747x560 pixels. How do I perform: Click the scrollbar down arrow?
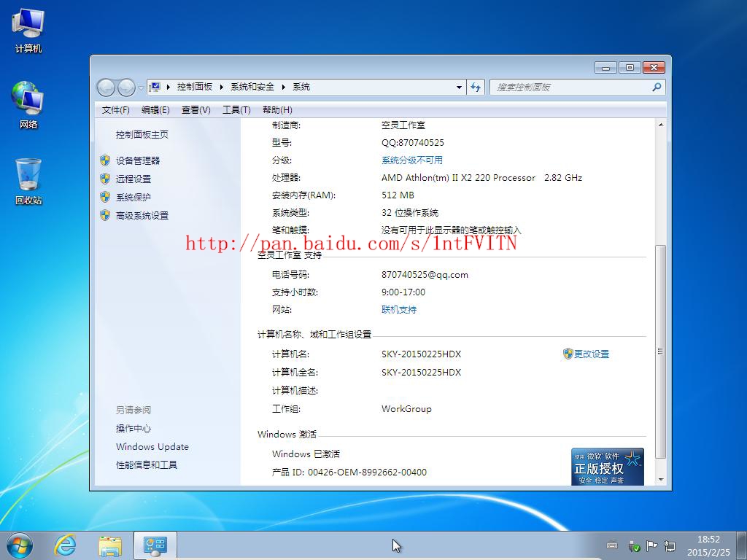click(661, 480)
